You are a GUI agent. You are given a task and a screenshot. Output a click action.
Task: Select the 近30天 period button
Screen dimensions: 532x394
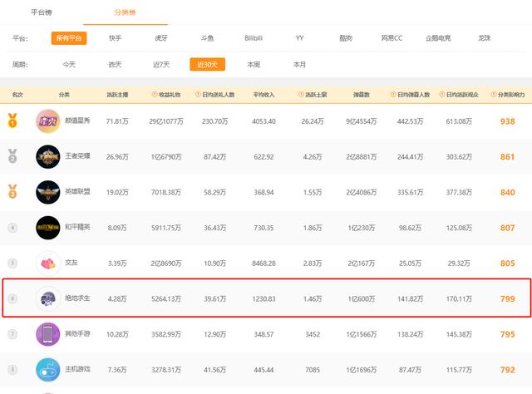point(207,65)
